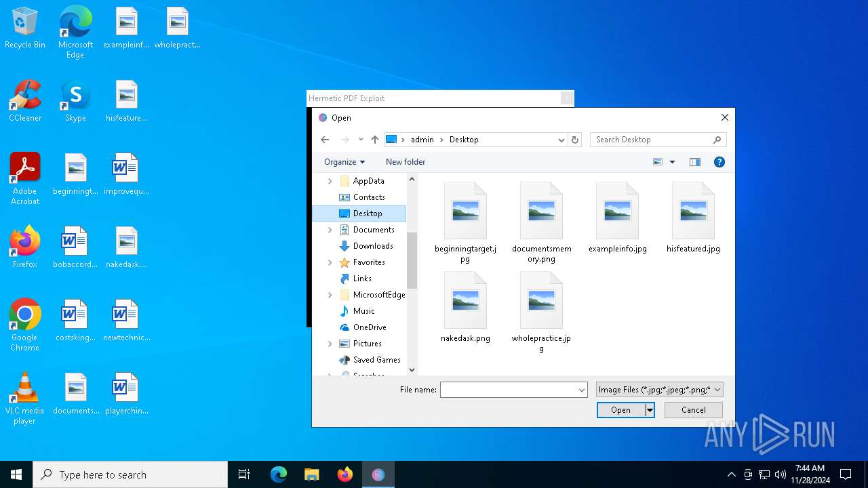Screen dimensions: 868x488
Task: Refresh the Desktop folder view
Action: 575,140
